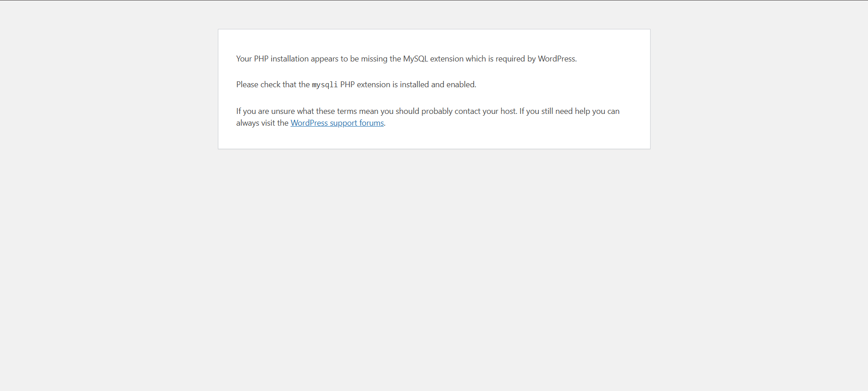Click the 'Your PHP installation appears' sentence

tap(406, 59)
